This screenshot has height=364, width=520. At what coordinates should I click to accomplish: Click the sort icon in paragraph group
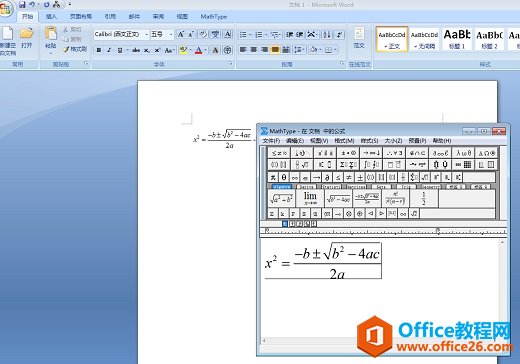(327, 34)
